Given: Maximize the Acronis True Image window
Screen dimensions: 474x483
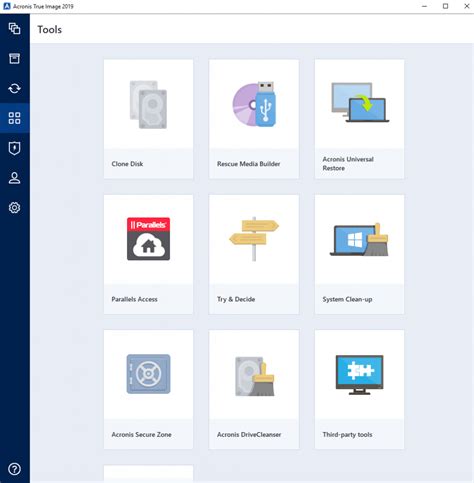Looking at the screenshot, I should point(445,6).
